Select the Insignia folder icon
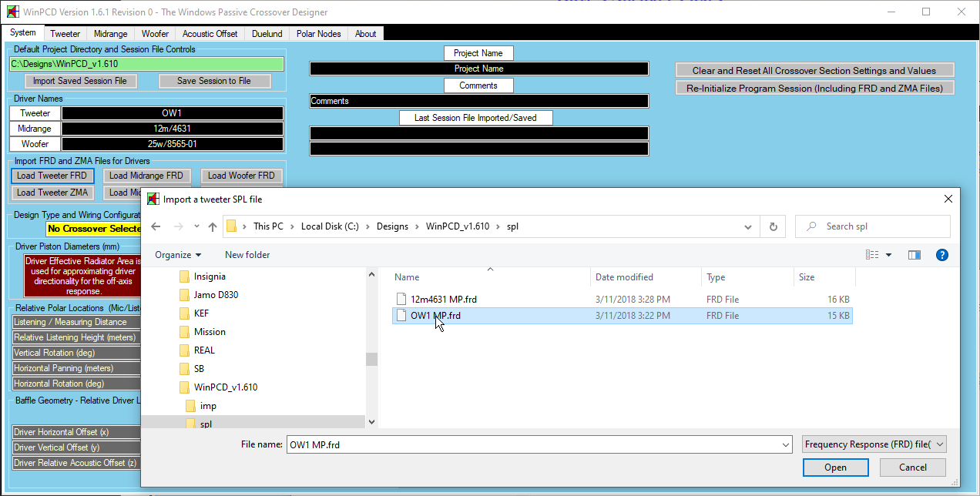 tap(184, 276)
